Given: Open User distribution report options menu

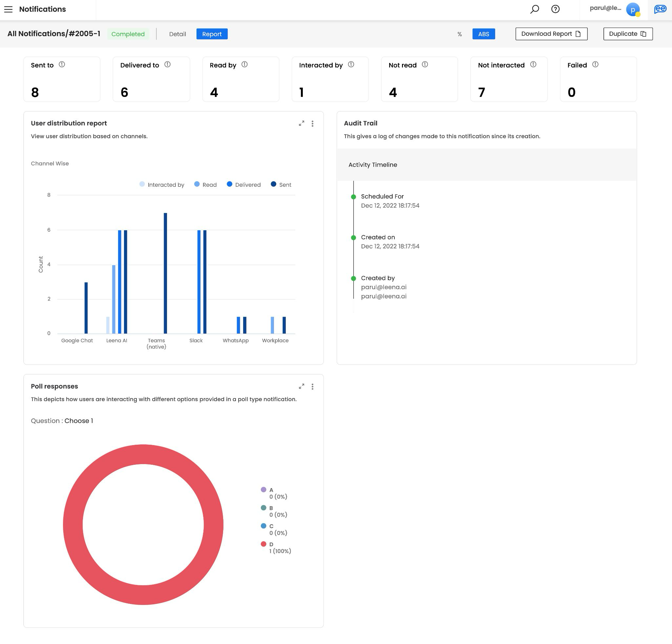Looking at the screenshot, I should 312,123.
